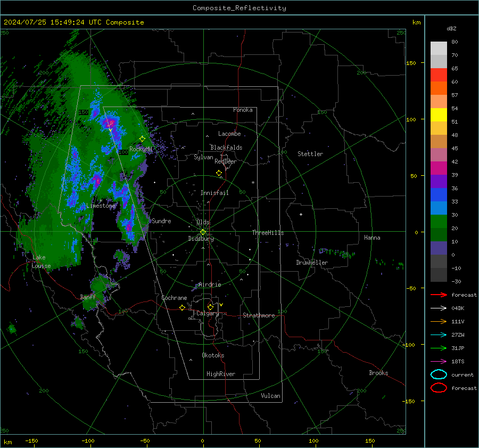Click the Sundre label

coord(161,221)
